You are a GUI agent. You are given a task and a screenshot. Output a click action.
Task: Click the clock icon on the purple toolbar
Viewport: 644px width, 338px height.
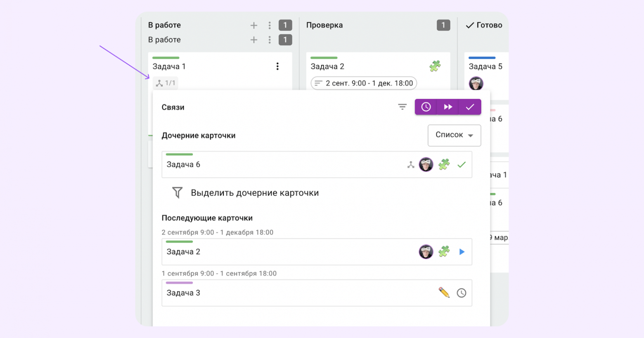coord(426,107)
